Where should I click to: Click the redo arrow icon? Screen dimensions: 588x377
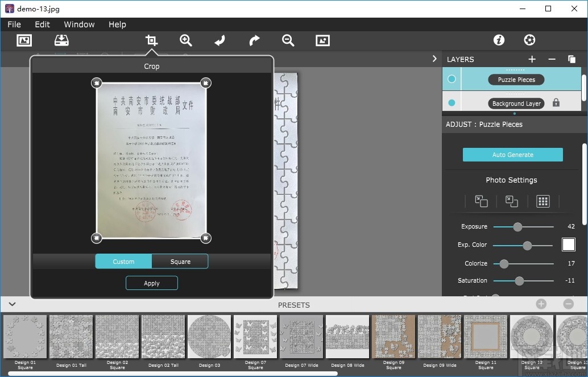click(254, 40)
